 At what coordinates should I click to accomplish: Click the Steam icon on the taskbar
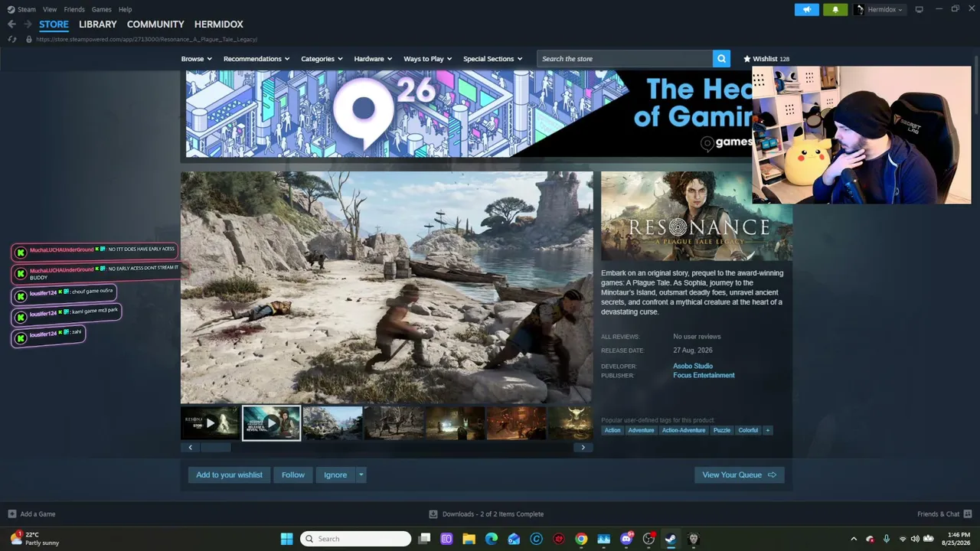[x=671, y=539]
